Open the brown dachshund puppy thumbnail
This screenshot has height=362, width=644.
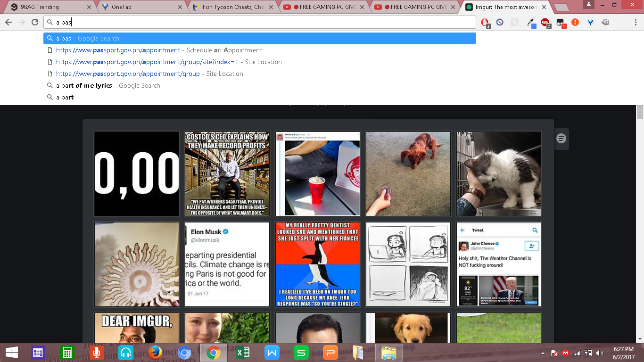click(408, 173)
